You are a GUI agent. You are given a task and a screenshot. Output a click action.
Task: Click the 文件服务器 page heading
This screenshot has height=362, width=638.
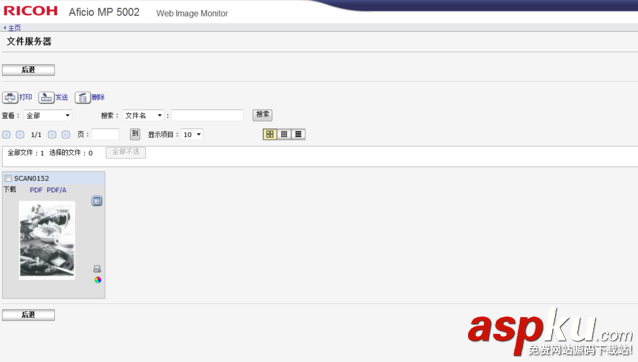(29, 41)
